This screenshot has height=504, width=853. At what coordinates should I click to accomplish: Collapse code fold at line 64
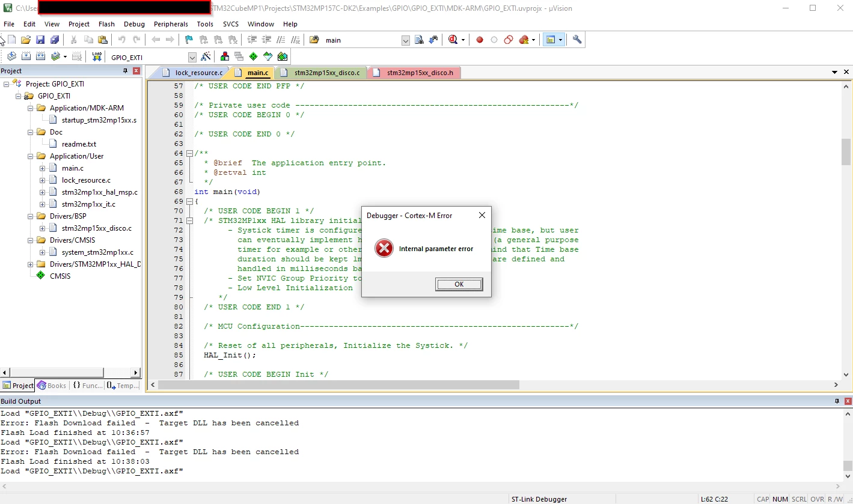[190, 153]
